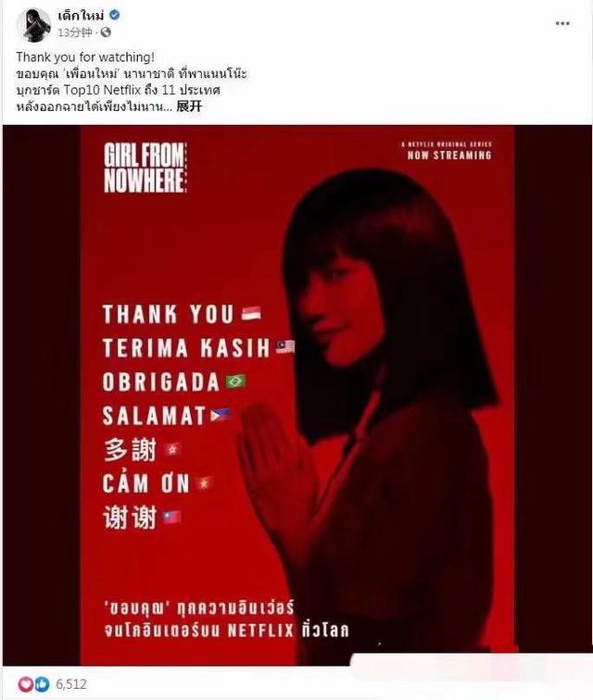This screenshot has height=700, width=593.
Task: Click the heart love reaction icon
Action: (x=25, y=684)
